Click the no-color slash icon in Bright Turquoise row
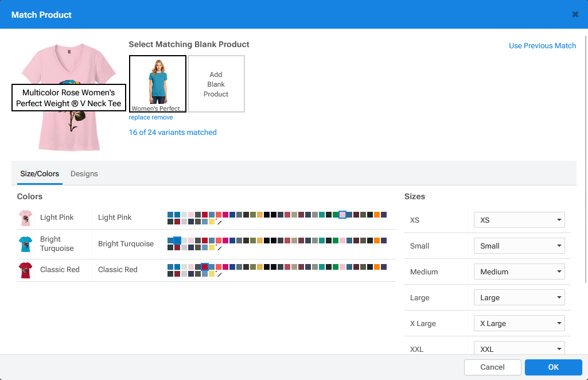 pos(219,248)
